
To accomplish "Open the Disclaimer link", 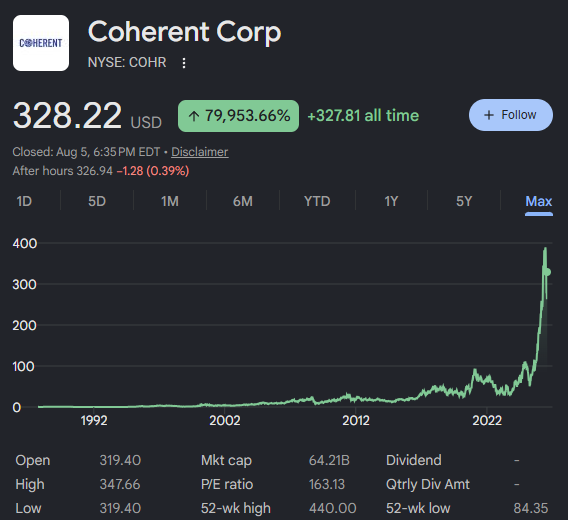I will [200, 152].
